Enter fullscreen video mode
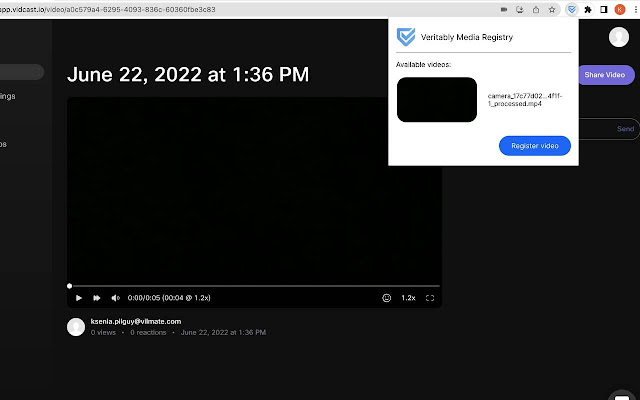Viewport: 640px width, 400px height. click(x=430, y=298)
